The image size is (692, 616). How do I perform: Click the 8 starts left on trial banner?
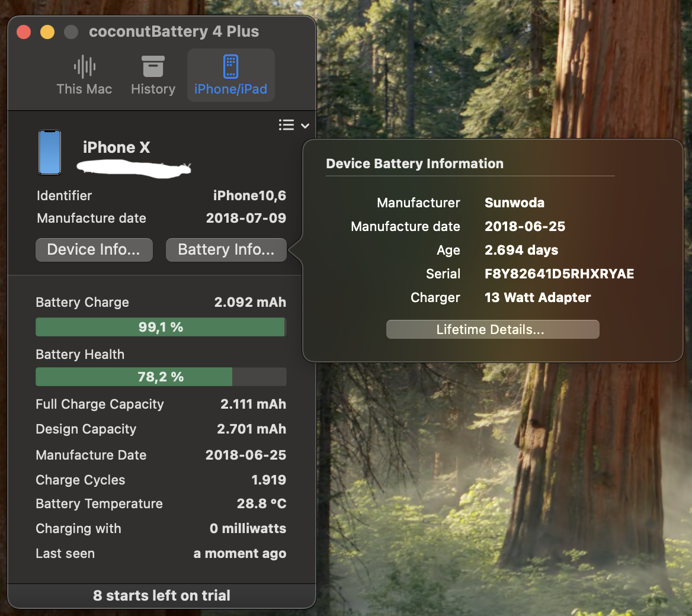pyautogui.click(x=162, y=596)
